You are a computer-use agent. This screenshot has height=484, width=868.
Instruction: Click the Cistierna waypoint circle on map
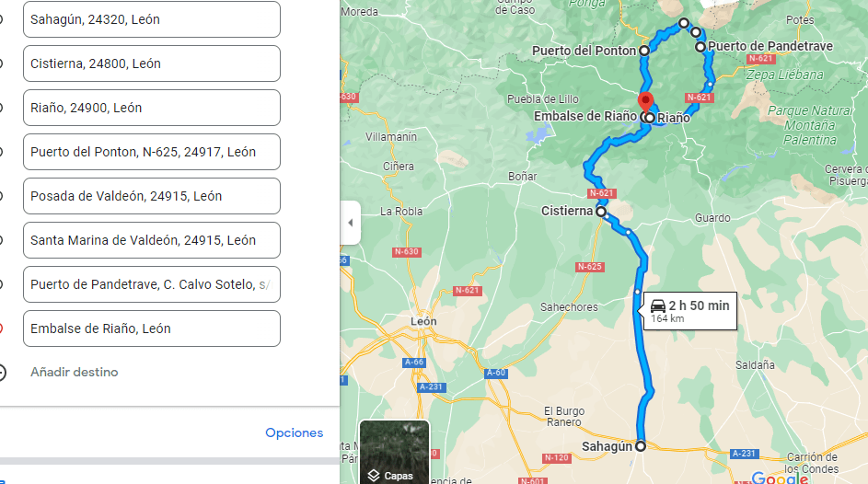[601, 212]
